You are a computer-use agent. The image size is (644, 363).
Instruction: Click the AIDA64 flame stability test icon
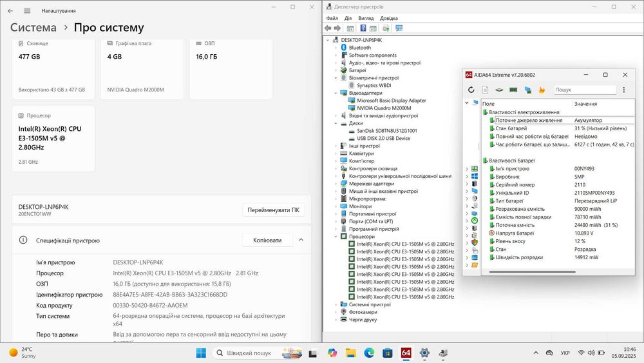pos(542,90)
